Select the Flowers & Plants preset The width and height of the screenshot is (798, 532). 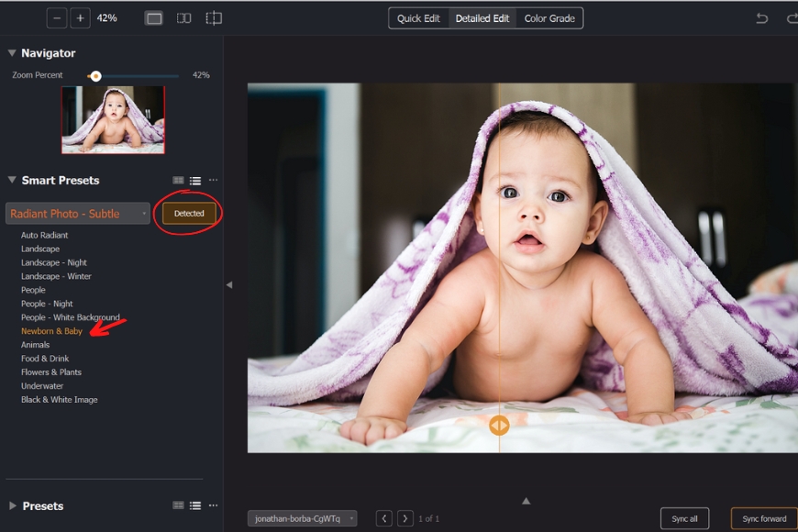(x=50, y=372)
